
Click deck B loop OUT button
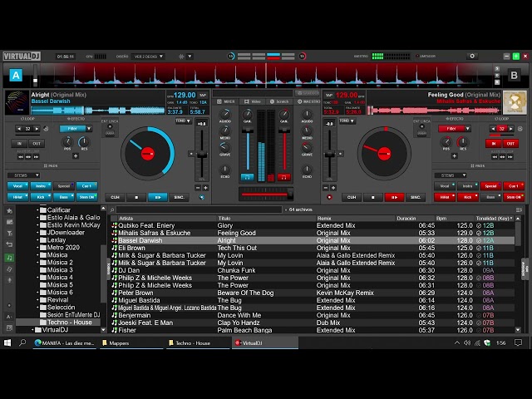(x=510, y=144)
